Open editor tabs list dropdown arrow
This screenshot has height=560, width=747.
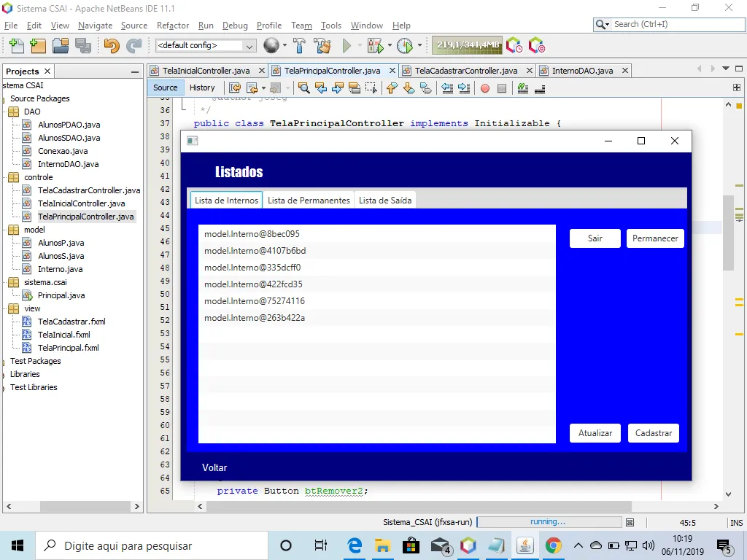point(726,69)
